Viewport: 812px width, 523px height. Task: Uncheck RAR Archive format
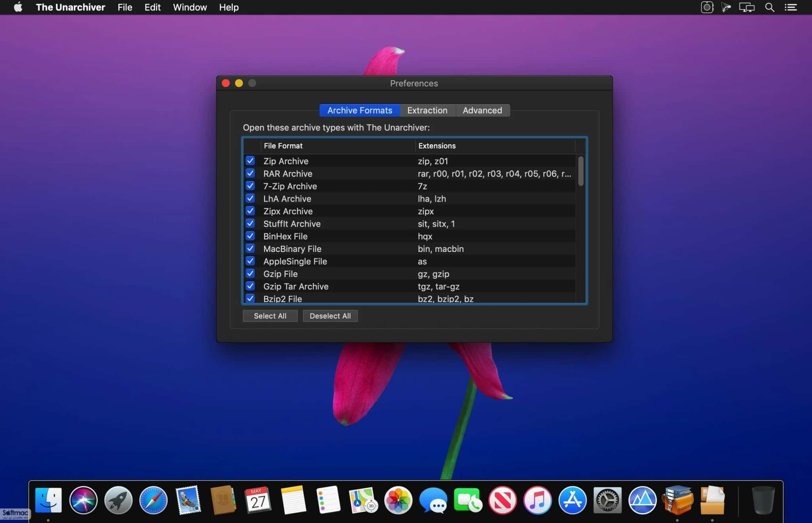point(250,173)
